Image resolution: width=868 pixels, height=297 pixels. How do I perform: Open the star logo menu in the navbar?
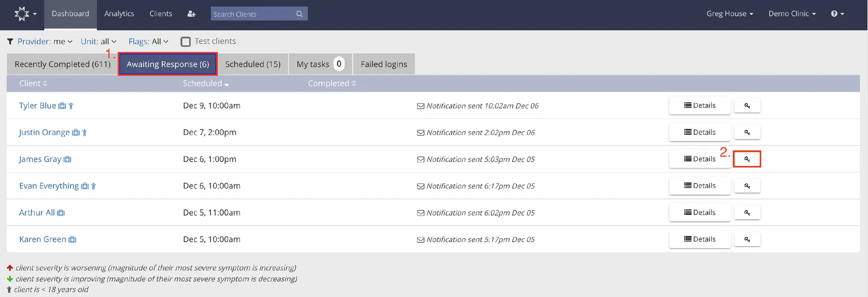click(25, 14)
